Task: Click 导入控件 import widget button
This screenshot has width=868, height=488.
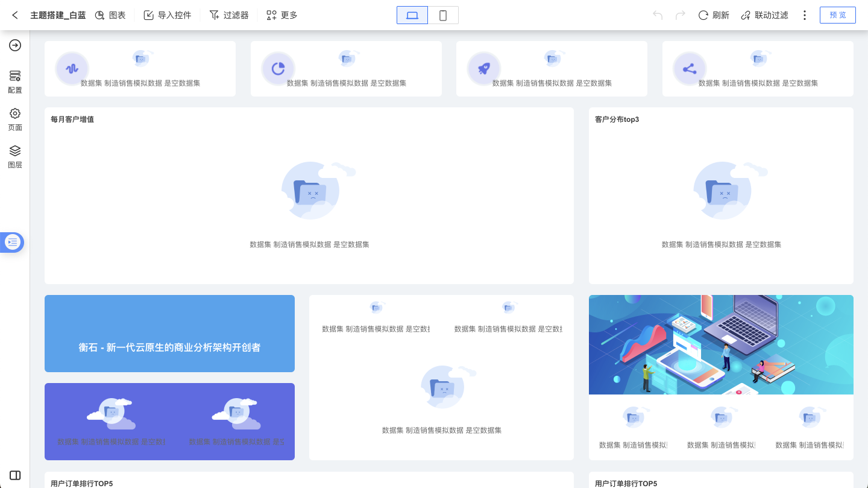Action: 168,15
